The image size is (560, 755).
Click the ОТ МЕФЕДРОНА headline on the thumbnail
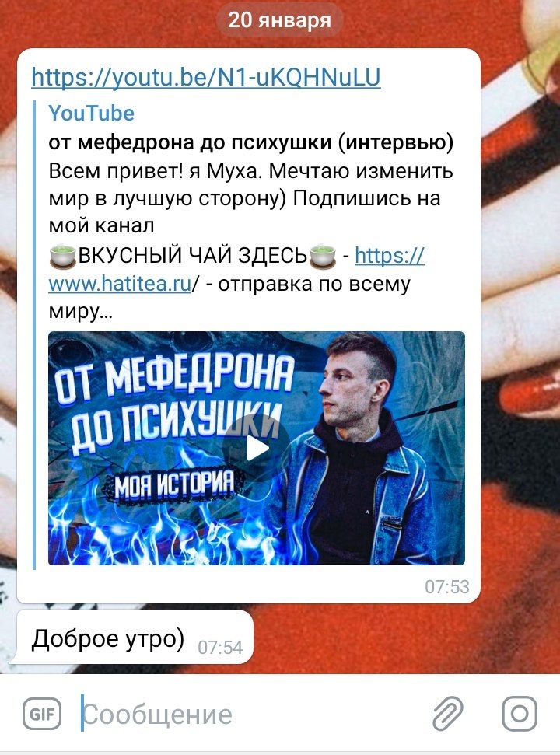point(173,379)
